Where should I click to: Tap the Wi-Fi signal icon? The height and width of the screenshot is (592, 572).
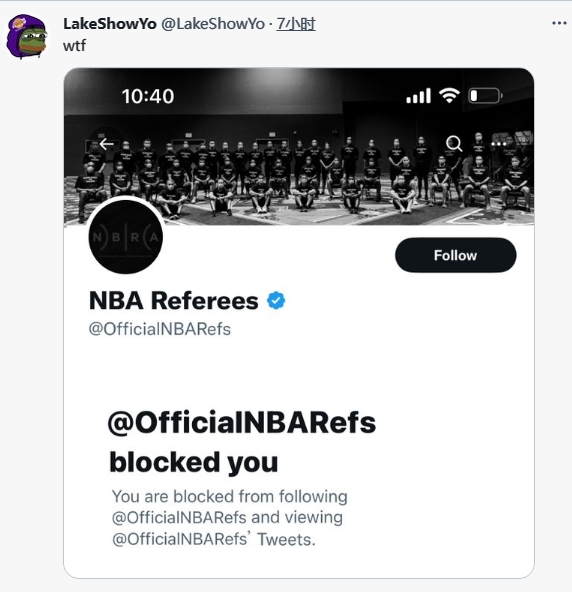(x=449, y=96)
